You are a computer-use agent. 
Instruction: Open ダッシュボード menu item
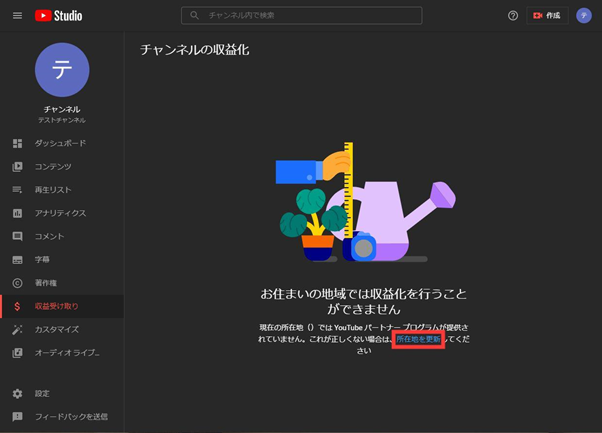pyautogui.click(x=62, y=143)
